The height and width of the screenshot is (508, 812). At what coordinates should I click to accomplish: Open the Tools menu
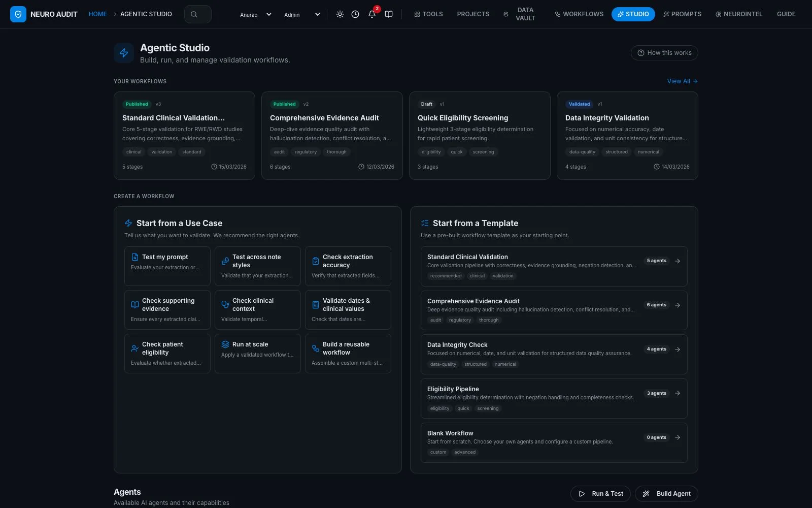pos(428,14)
